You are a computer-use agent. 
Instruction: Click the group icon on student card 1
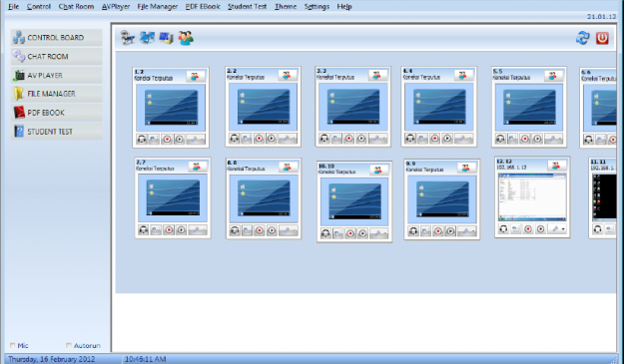[x=196, y=77]
